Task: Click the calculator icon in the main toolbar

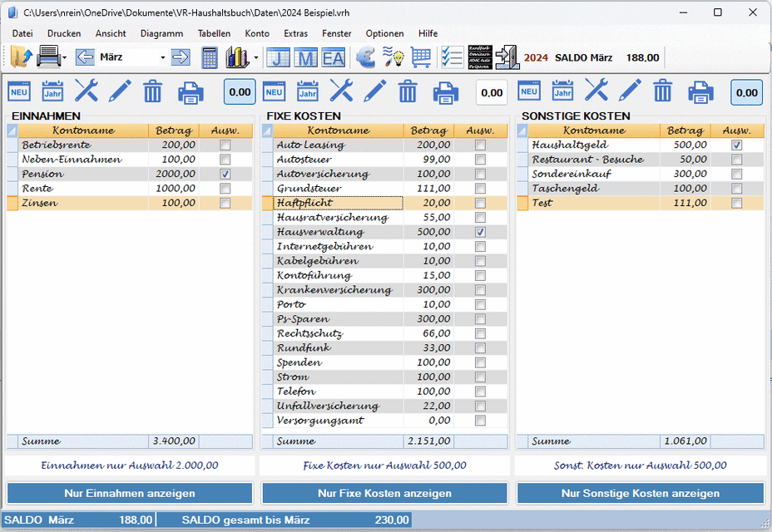Action: coord(210,57)
